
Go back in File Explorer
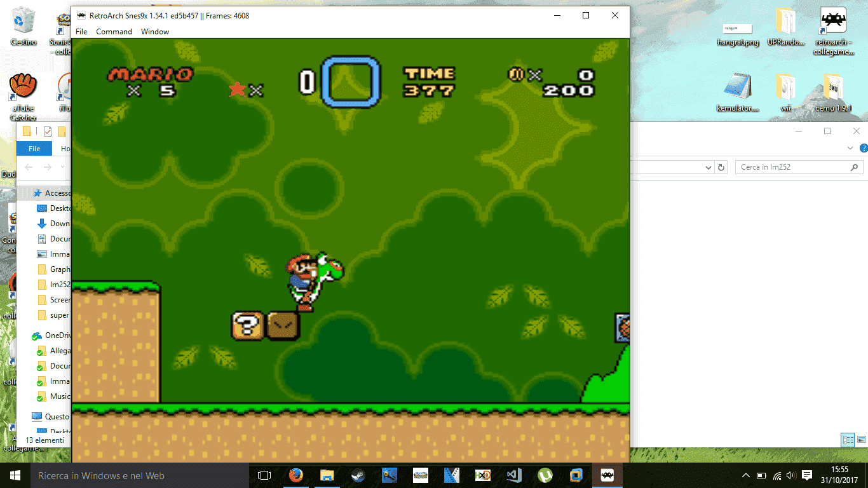pyautogui.click(x=27, y=167)
